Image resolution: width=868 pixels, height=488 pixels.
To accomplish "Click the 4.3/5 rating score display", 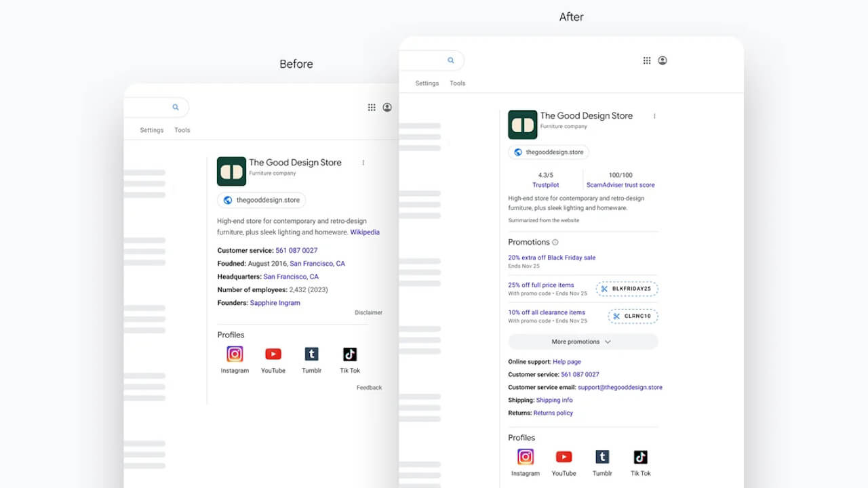I will coord(545,175).
